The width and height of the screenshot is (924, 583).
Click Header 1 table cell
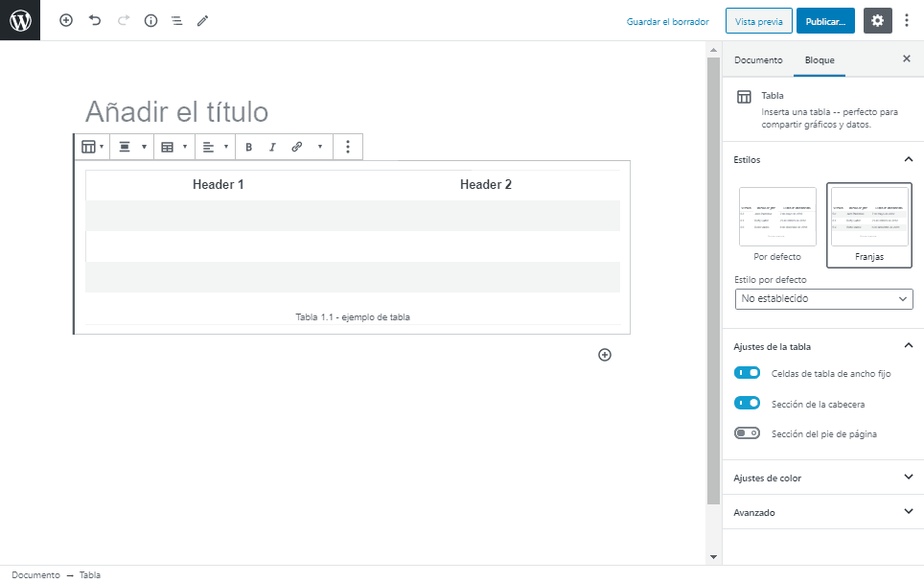[219, 185]
